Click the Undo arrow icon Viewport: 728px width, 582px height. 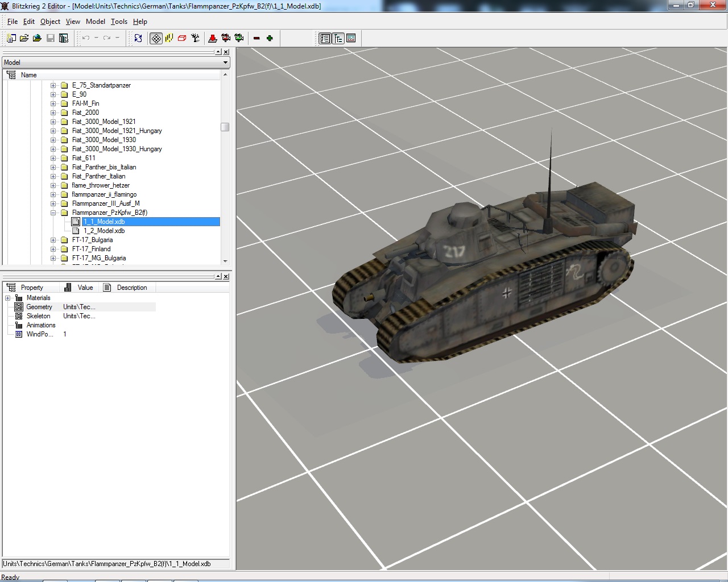[86, 38]
